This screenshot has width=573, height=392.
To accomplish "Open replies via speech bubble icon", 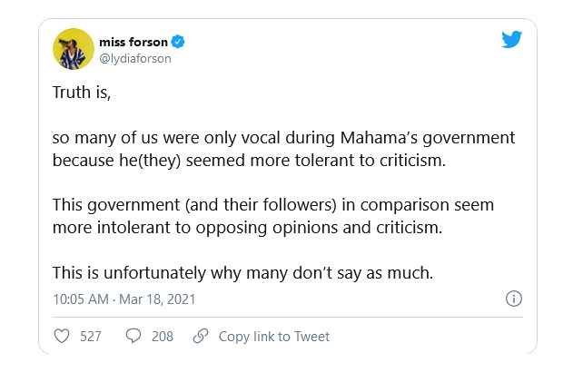I will point(133,336).
